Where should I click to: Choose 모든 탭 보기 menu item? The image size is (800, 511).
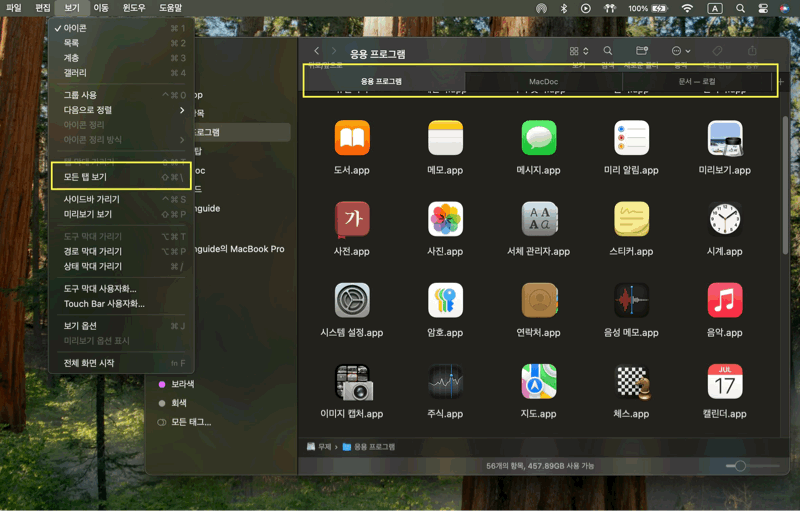[121, 177]
